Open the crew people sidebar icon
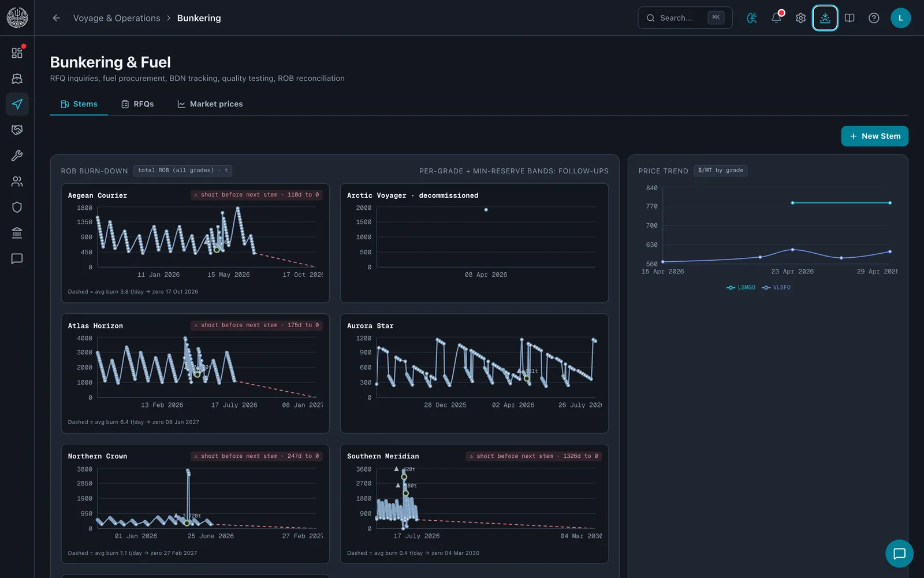Viewport: 924px width, 578px height. [x=17, y=181]
